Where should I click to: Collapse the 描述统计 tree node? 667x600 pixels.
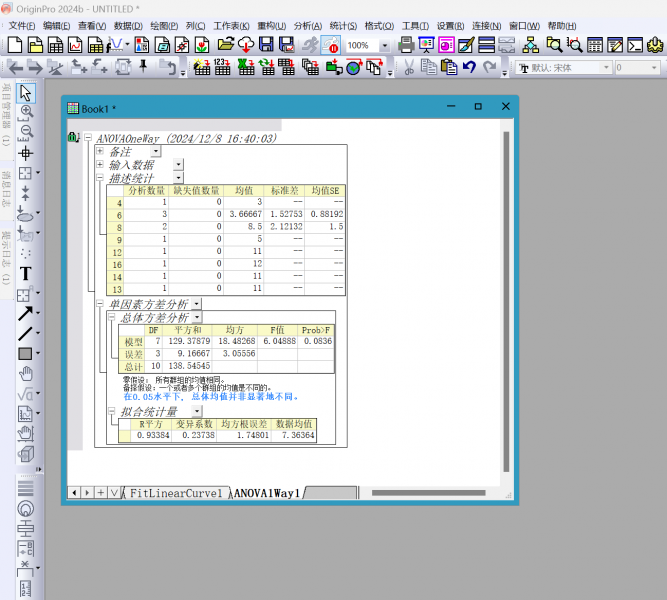[100, 177]
